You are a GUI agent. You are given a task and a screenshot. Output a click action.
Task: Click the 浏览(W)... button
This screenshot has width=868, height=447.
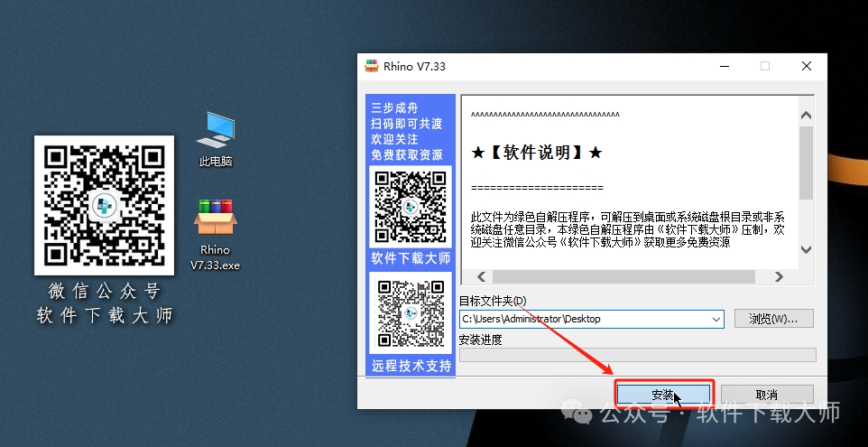pyautogui.click(x=773, y=319)
